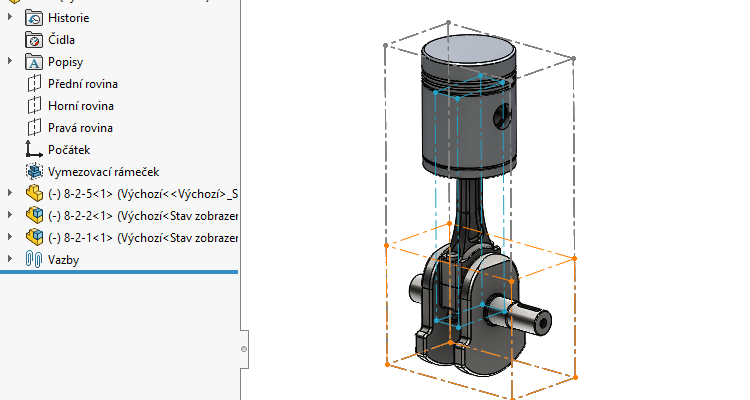This screenshot has width=750, height=400.
Task: Click the blue rollback bar below Vazby
Action: coord(119,272)
